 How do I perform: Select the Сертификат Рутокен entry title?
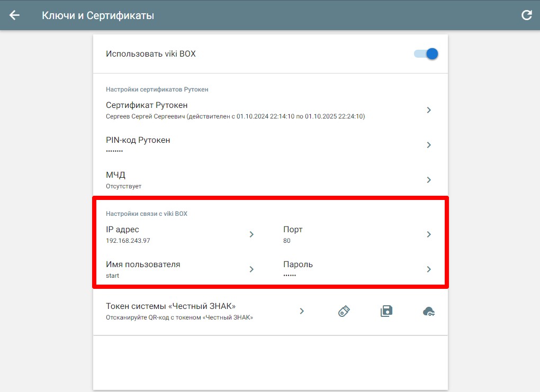147,105
